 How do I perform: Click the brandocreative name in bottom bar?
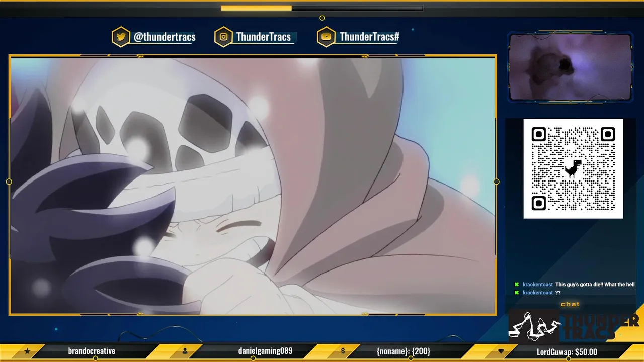tap(92, 351)
